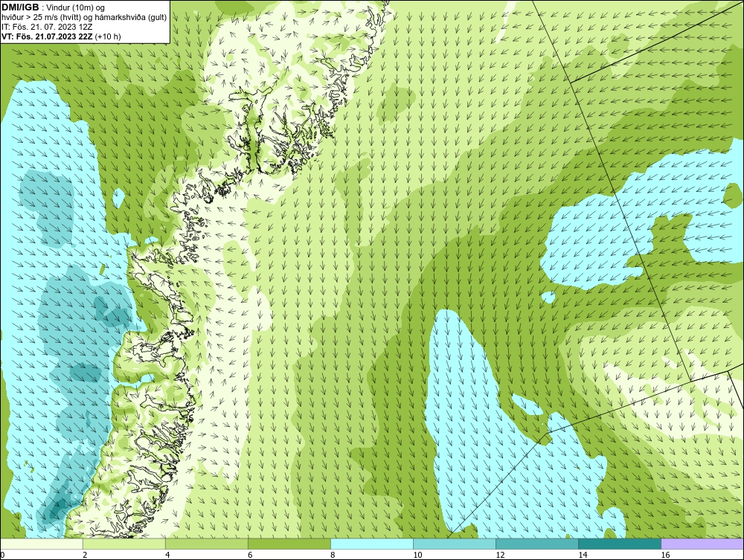Click the 10-12 m/s cyan legend swatch
The height and width of the screenshot is (560, 744).
coord(454,544)
